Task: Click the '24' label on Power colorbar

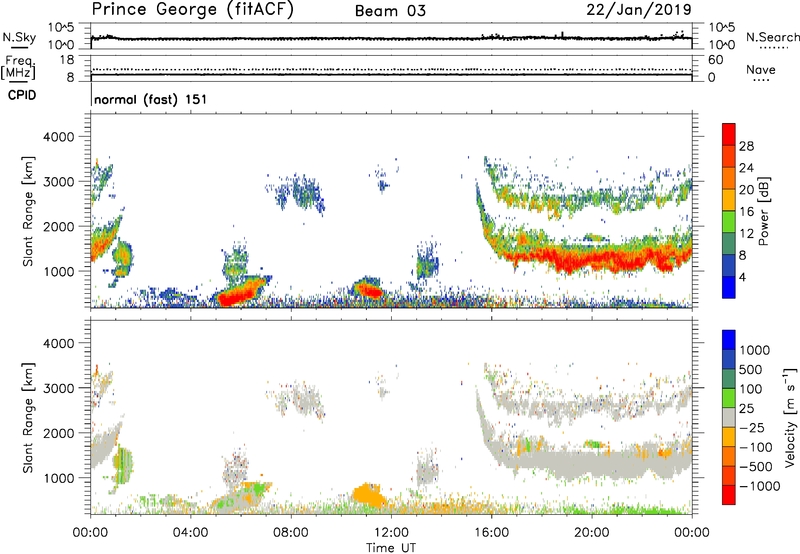Action: [746, 168]
